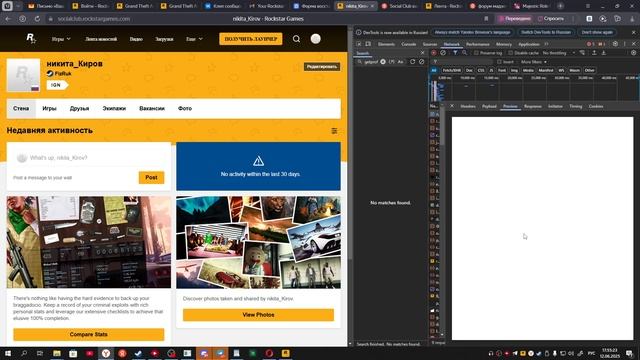Viewport: 640px width, 360px height.
Task: Click the Network search magnifier icon
Action: (x=464, y=53)
